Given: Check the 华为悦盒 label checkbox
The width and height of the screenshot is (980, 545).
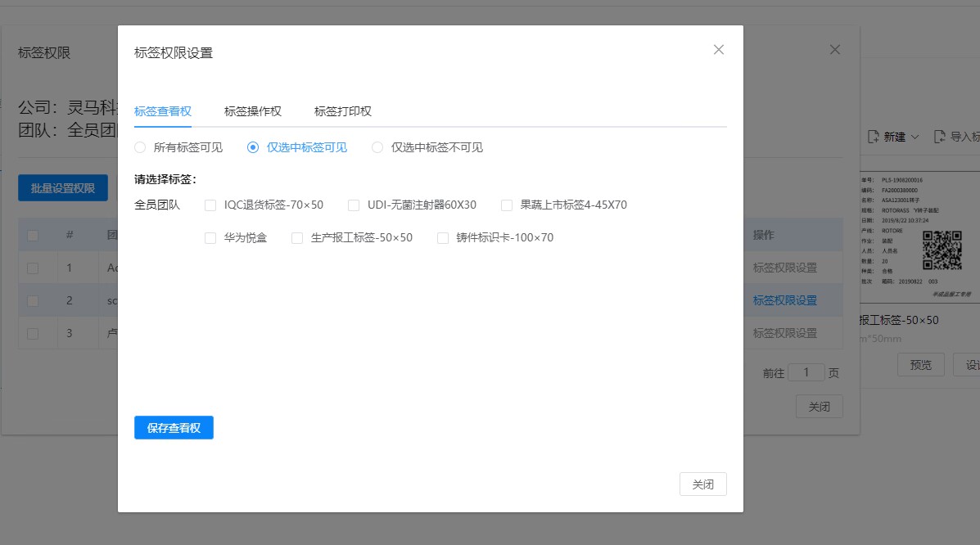Looking at the screenshot, I should (210, 238).
